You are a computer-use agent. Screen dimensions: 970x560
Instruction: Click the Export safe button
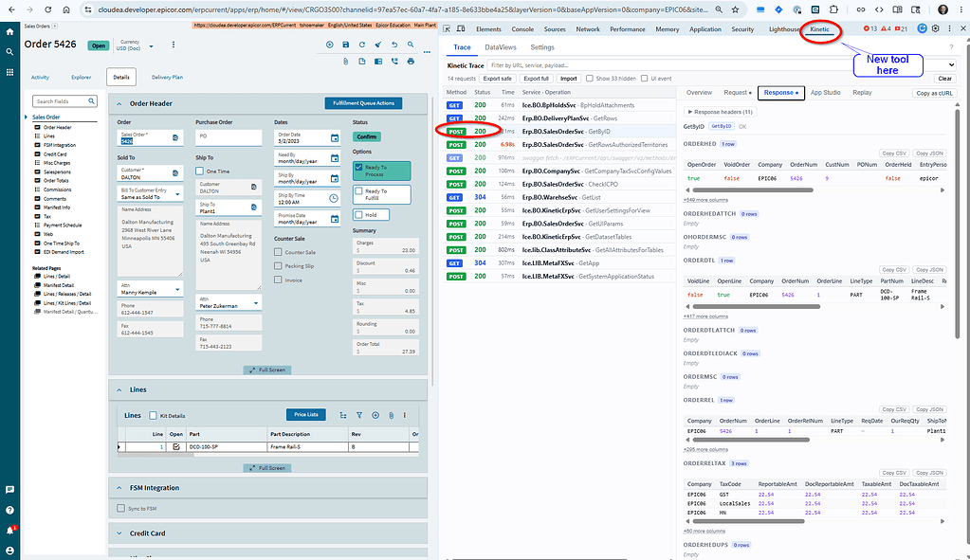pyautogui.click(x=498, y=79)
